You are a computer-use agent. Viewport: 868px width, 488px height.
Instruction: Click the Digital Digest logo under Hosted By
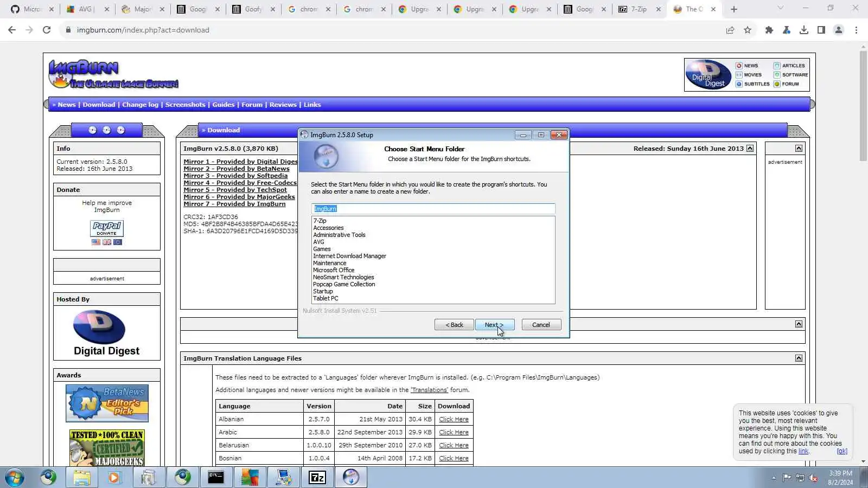click(107, 333)
